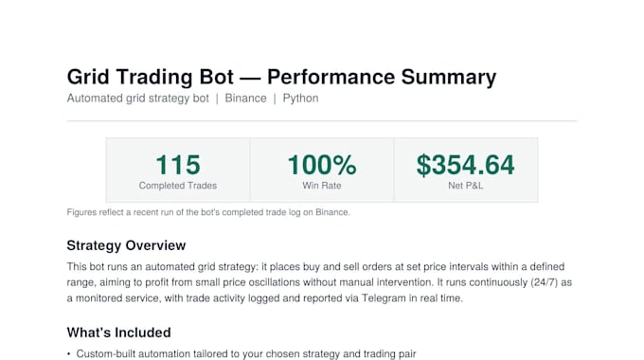Click the Python label in subtitle

[x=300, y=99]
